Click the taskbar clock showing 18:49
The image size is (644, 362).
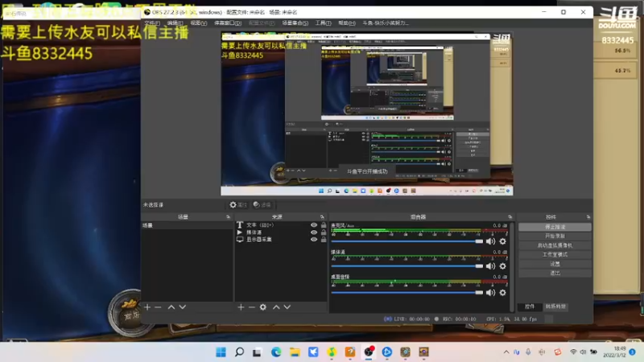pos(614,352)
